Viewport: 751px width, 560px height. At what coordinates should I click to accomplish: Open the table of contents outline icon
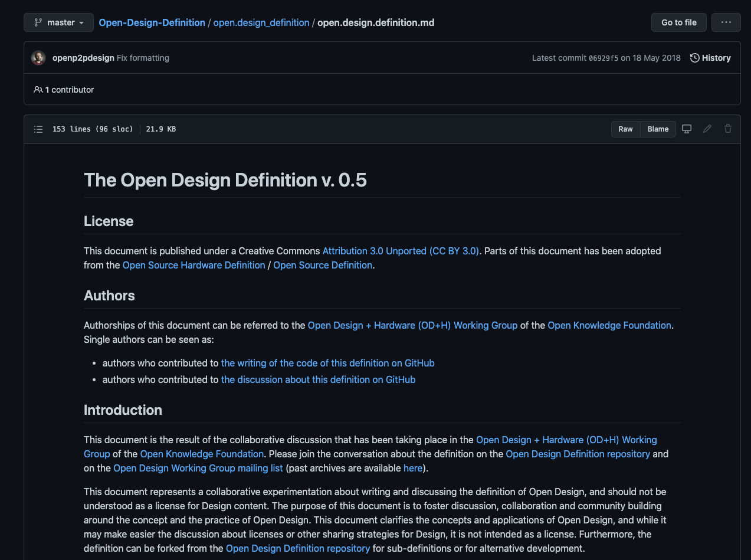(38, 129)
